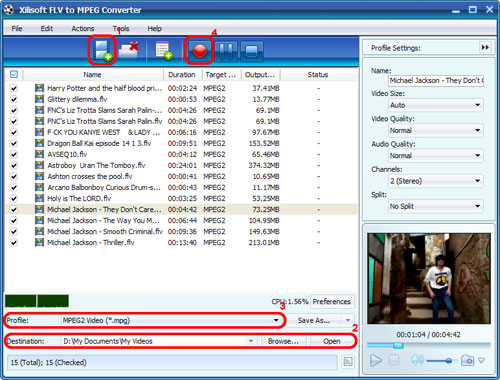Sort files by the Name column header
The image size is (500, 380).
click(92, 75)
